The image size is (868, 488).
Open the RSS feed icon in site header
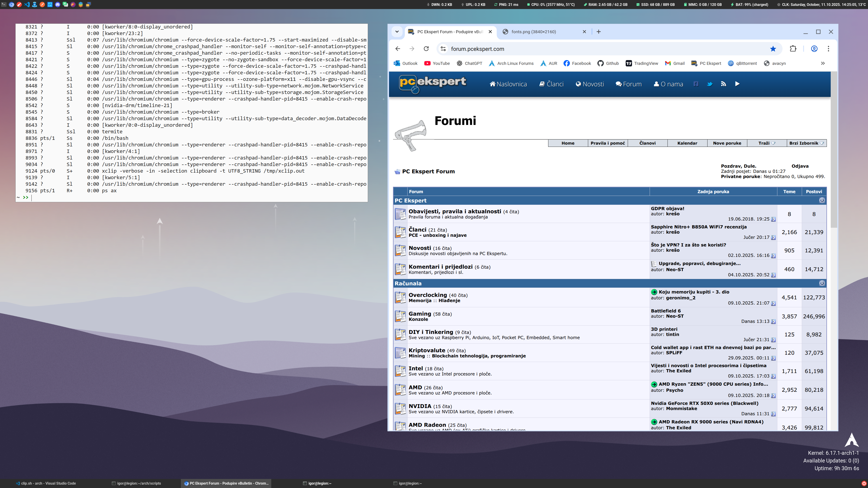point(723,84)
